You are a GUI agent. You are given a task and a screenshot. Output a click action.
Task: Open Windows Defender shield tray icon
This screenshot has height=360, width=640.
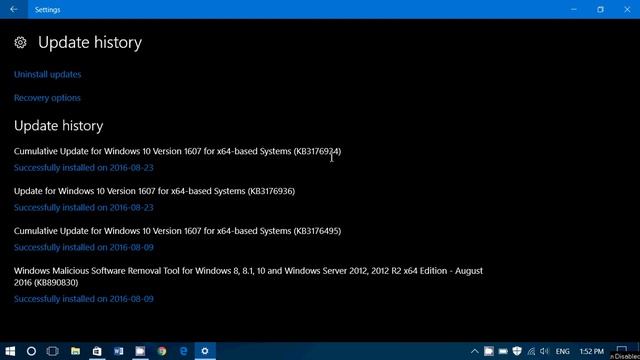coord(517,351)
